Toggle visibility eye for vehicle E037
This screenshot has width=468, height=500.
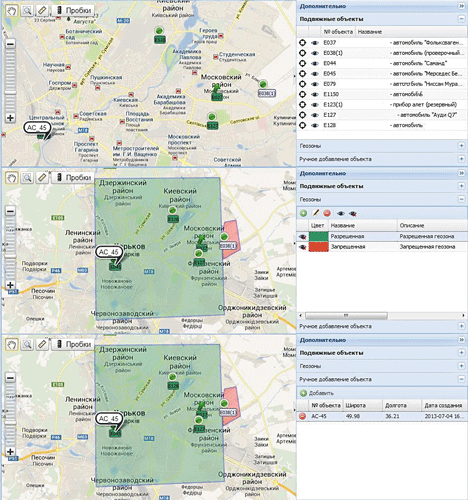coord(314,43)
